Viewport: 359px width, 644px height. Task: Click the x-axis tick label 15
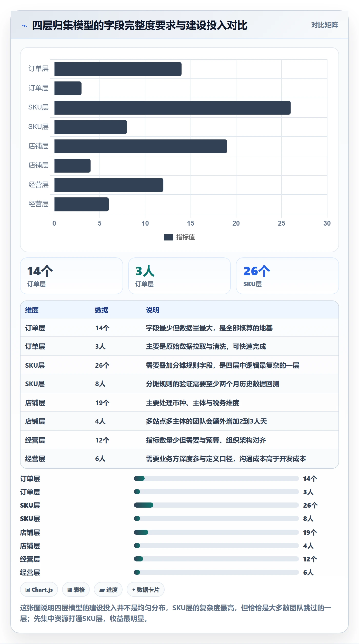coord(191,223)
